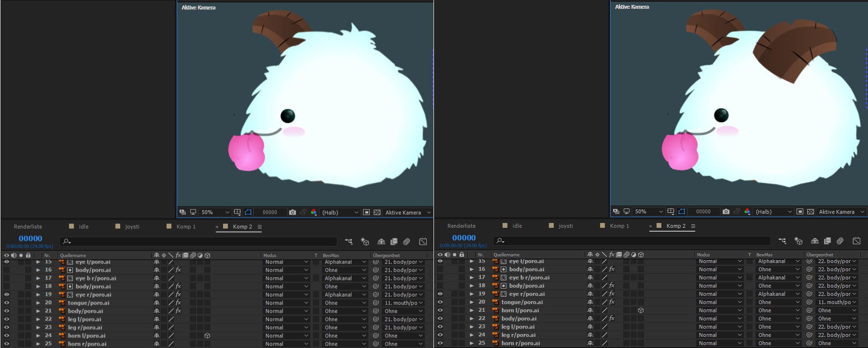Screen dimensions: 868x348
Task: Hide left layer 19 eye r/poro.ai
Action: click(7, 294)
